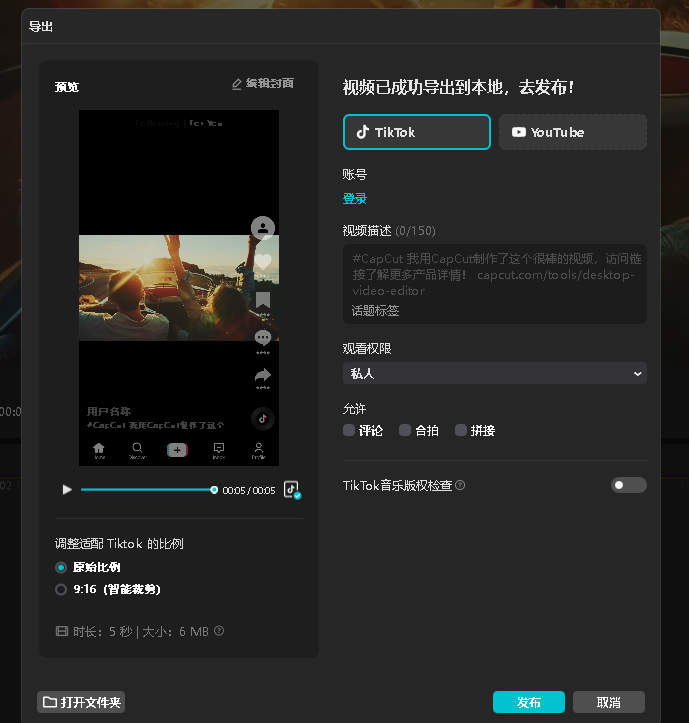Click the video thumbnail in the preview
The width and height of the screenshot is (689, 723).
pyautogui.click(x=179, y=288)
